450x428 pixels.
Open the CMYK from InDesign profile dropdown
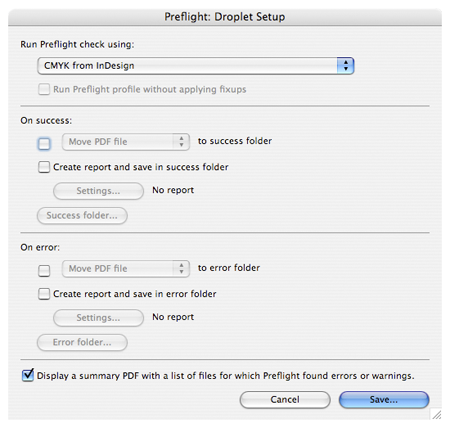195,66
